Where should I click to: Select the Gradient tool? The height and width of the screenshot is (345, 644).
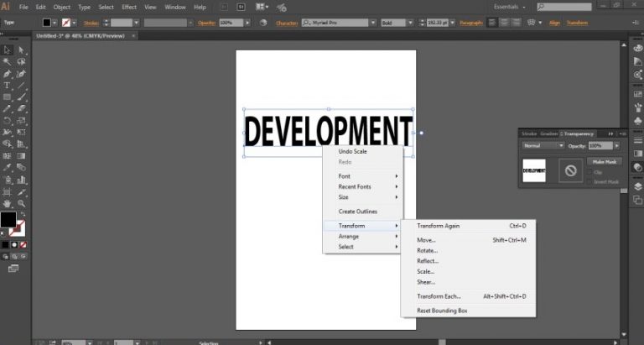tap(21, 156)
